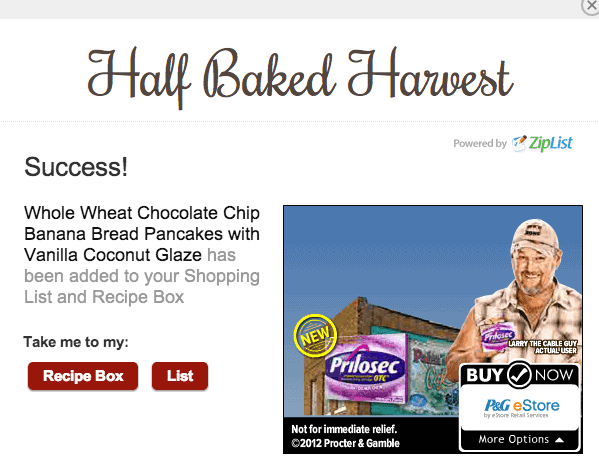Click the BUY NOW label
Viewport: 599px width, 459px height.
click(520, 375)
